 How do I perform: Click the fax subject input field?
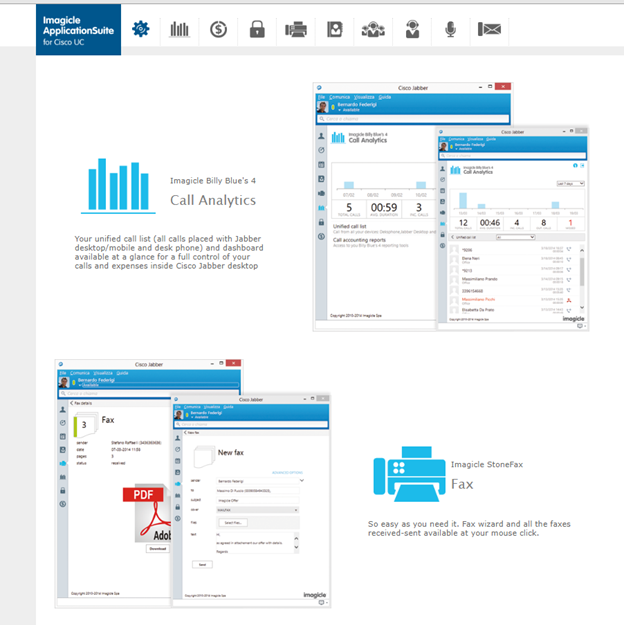click(x=259, y=500)
